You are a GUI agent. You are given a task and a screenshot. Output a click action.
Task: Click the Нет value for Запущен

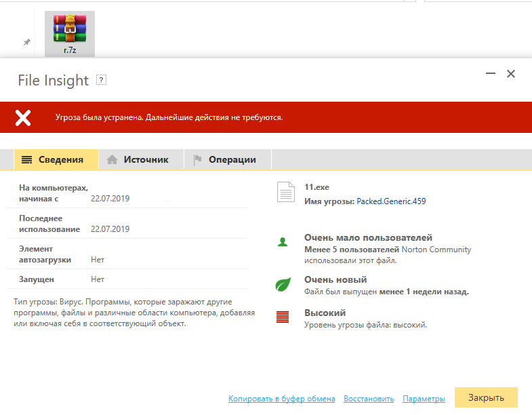(x=98, y=279)
